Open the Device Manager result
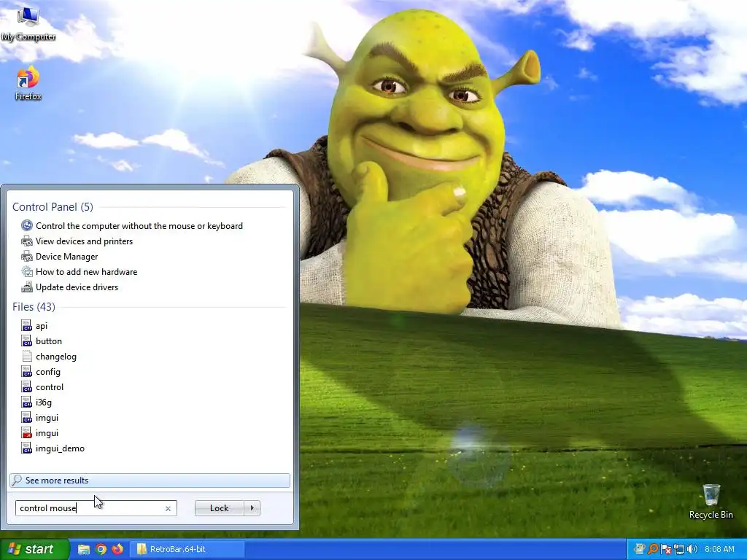The image size is (747, 560). (x=66, y=256)
